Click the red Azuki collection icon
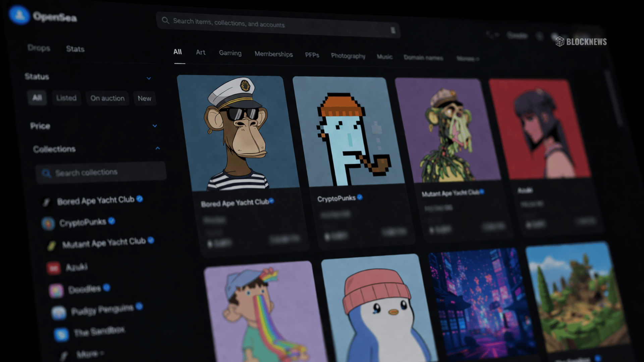The width and height of the screenshot is (644, 362). [54, 268]
